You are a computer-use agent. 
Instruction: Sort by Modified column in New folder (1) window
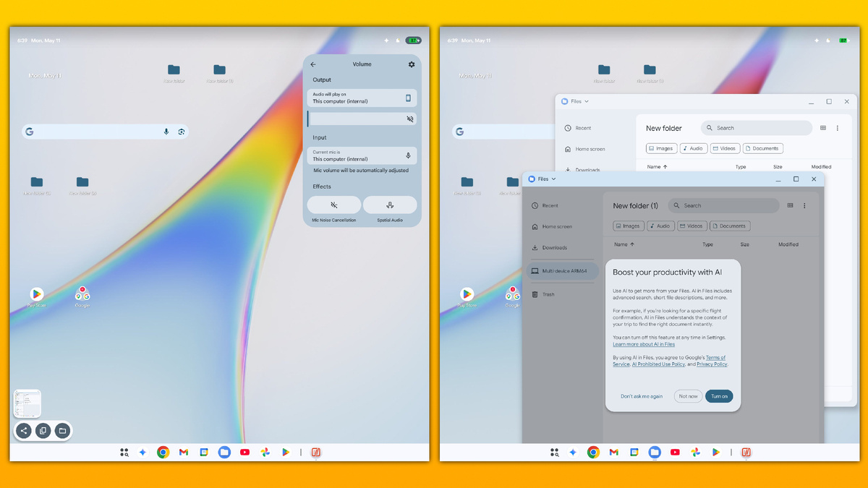click(788, 244)
